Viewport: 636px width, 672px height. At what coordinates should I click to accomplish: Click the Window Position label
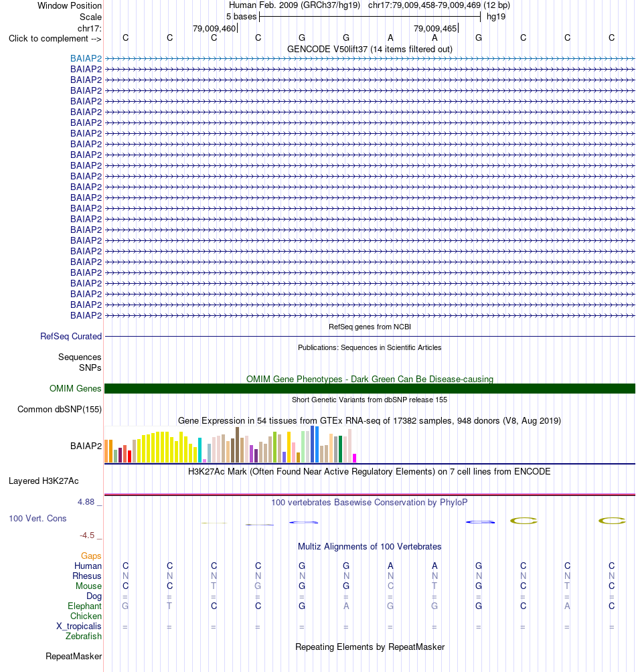(70, 5)
